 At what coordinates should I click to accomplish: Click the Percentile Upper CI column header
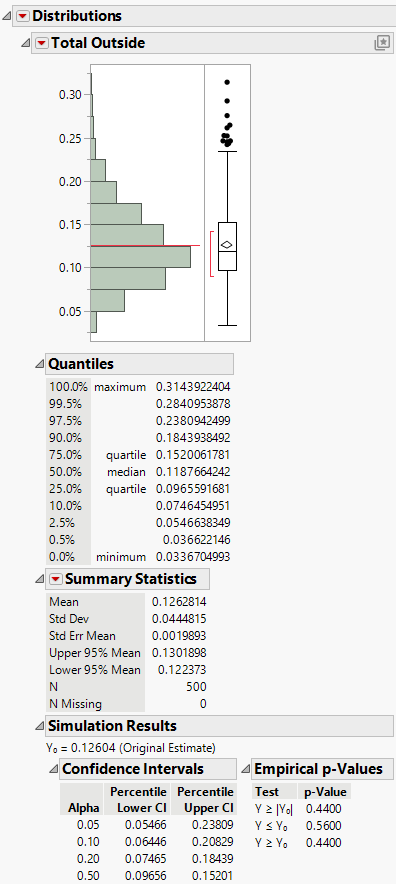(x=205, y=800)
